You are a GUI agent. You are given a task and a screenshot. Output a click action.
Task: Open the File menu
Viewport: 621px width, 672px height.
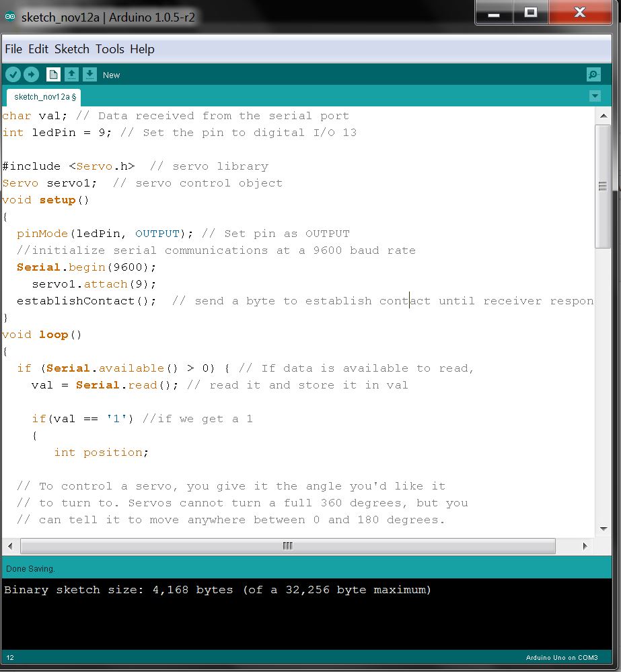(13, 49)
